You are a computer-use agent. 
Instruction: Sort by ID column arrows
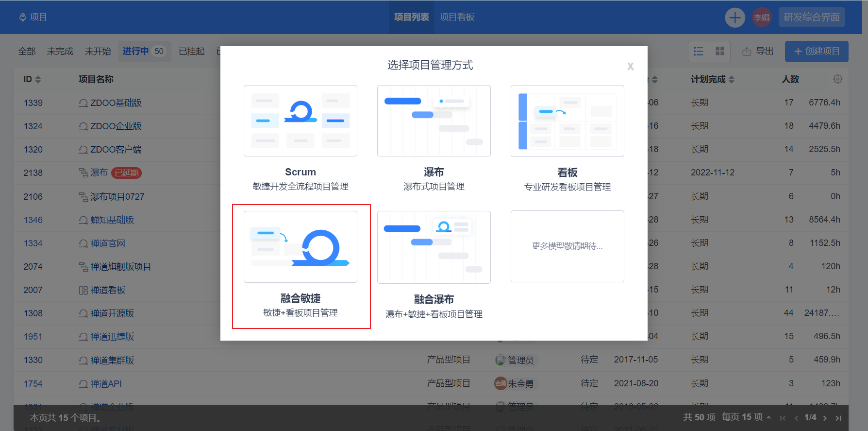click(x=38, y=79)
